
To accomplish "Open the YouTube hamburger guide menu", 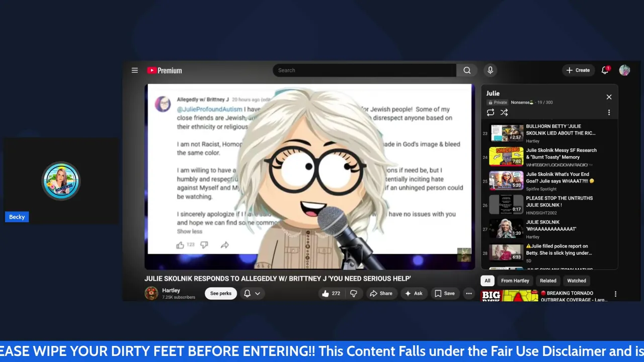I will tap(135, 70).
